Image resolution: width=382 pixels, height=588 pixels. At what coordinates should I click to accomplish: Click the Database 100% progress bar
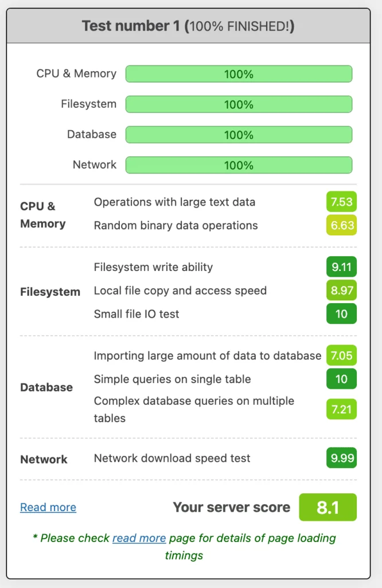click(x=239, y=134)
